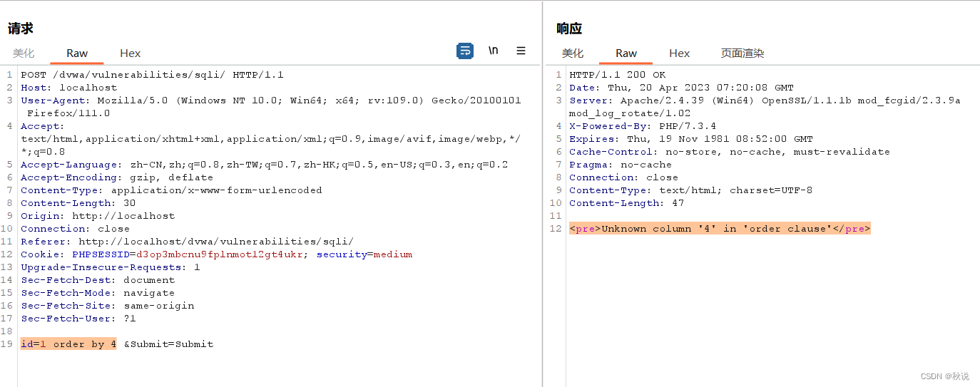Click the Sec-Fetch-Site: same-origin line
The height and width of the screenshot is (387, 980).
[107, 306]
